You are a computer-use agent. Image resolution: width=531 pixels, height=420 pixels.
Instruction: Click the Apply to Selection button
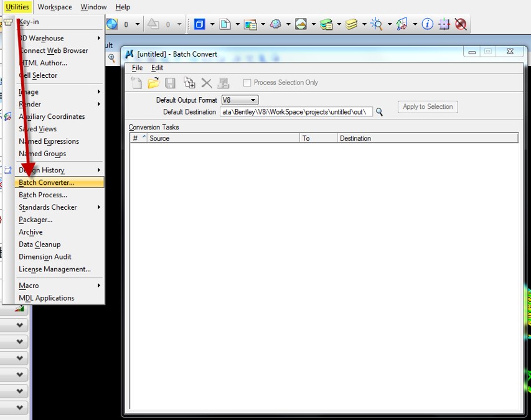[427, 106]
